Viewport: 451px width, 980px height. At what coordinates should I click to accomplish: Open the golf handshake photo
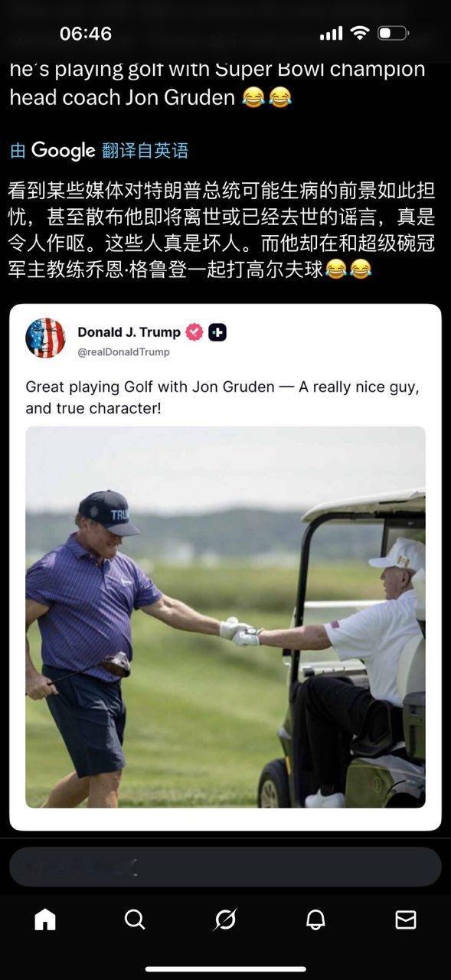tap(225, 617)
